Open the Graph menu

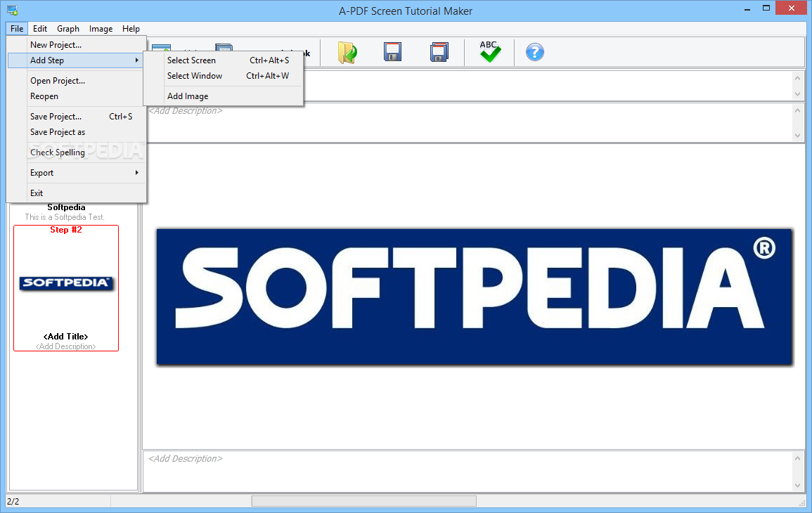coord(67,29)
